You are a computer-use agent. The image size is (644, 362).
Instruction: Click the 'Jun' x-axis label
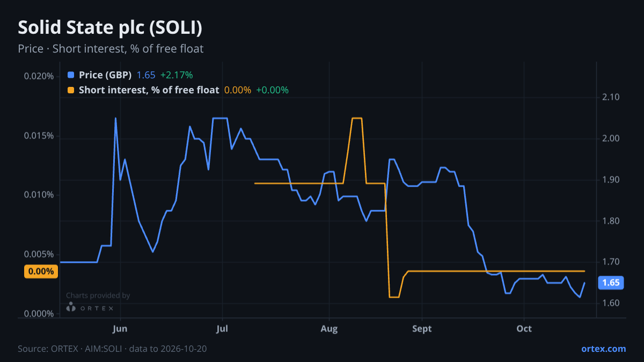point(121,328)
